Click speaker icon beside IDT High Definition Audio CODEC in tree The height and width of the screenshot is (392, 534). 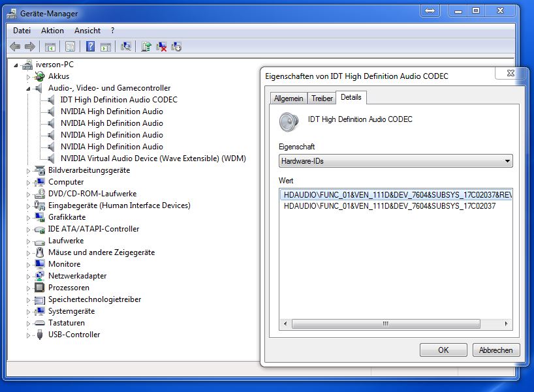pyautogui.click(x=51, y=100)
